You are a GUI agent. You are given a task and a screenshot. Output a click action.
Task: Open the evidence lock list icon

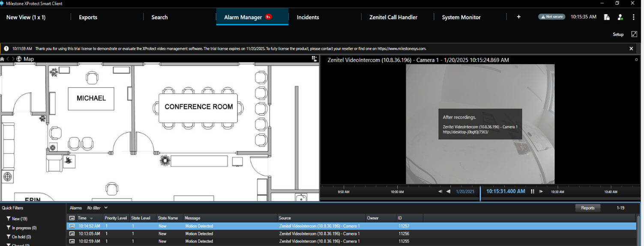pos(607,17)
